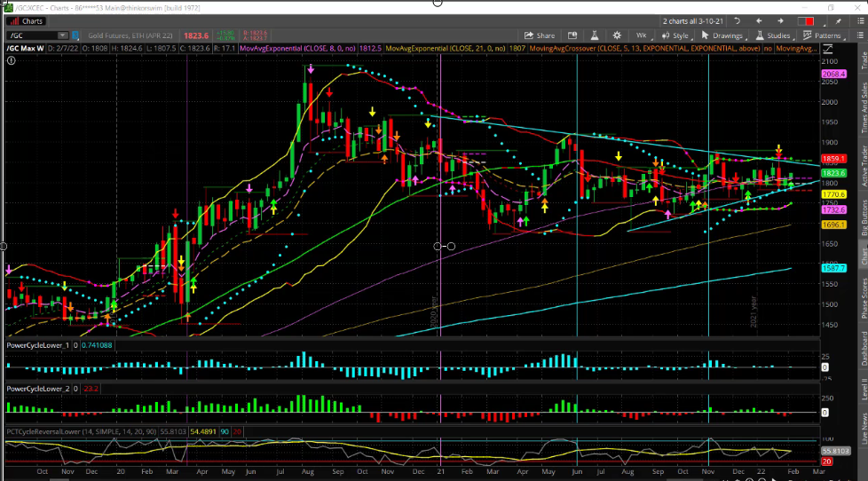868x481 pixels.
Task: Click the 0.741088 PowerCycleLower_1 value
Action: point(97,345)
